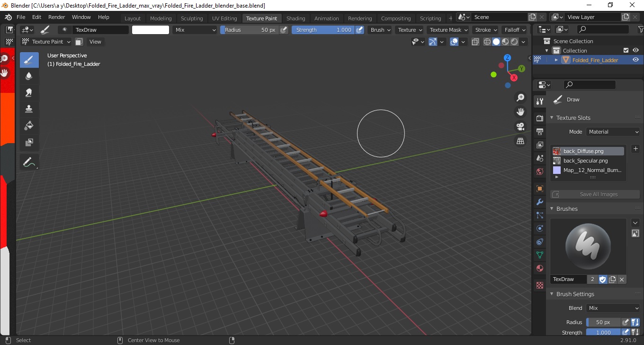Image resolution: width=644 pixels, height=345 pixels.
Task: Toggle radius pressure sensitivity in header
Action: pyautogui.click(x=284, y=30)
